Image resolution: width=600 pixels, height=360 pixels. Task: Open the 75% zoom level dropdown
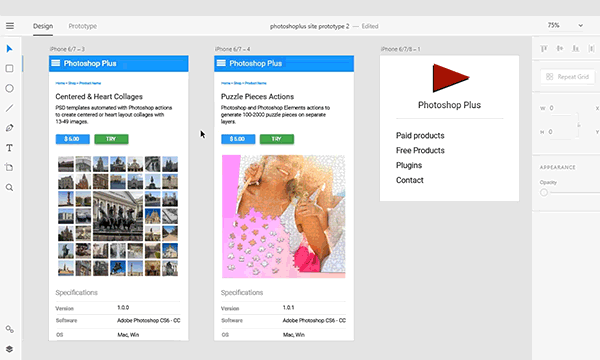(565, 25)
